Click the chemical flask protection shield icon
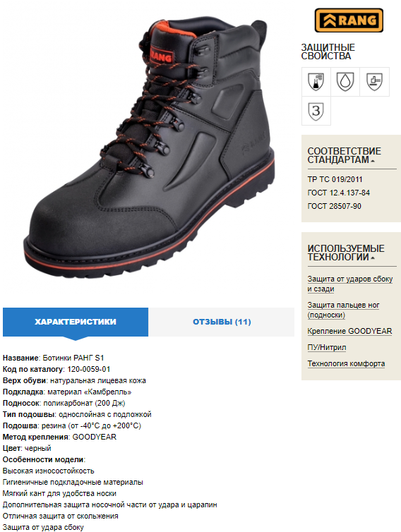The image size is (401, 532). (316, 82)
